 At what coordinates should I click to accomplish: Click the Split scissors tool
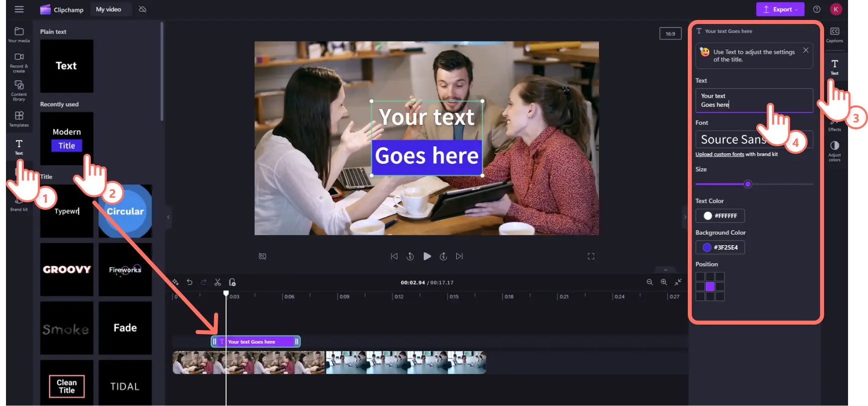[x=218, y=282]
